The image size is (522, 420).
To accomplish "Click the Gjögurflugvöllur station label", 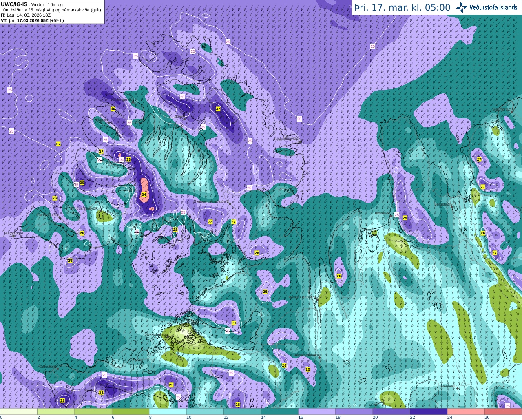I will (286, 139).
